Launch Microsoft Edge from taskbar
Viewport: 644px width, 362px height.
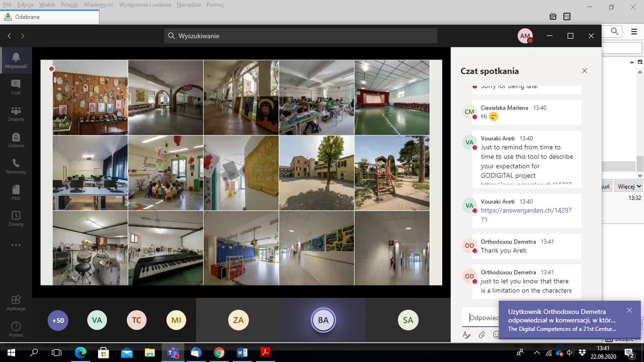[x=80, y=352]
